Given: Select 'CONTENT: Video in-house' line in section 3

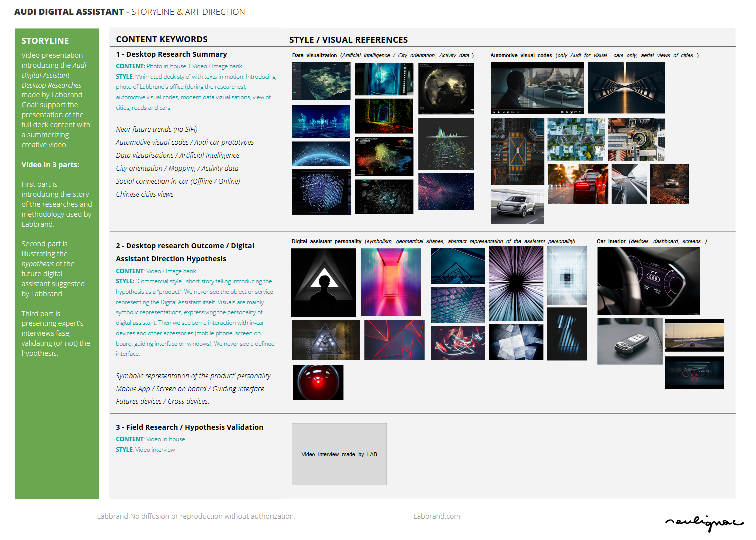Looking at the screenshot, I should [x=150, y=439].
